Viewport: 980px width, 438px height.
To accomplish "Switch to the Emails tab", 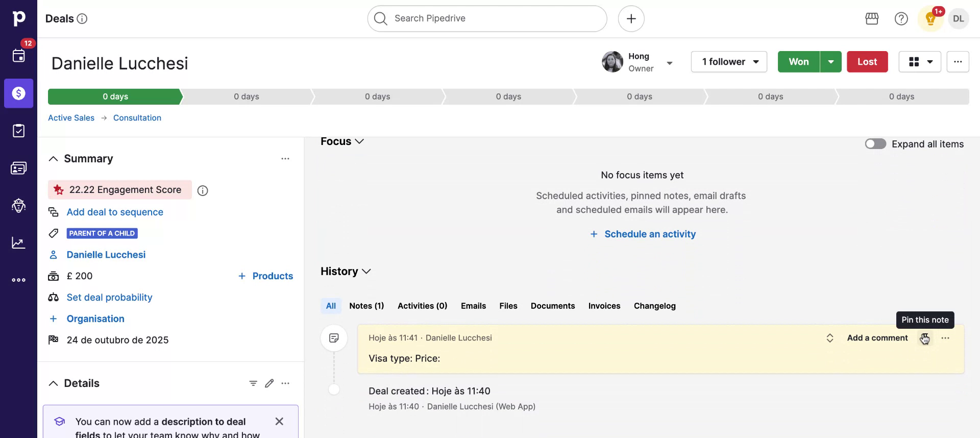I will click(x=473, y=306).
